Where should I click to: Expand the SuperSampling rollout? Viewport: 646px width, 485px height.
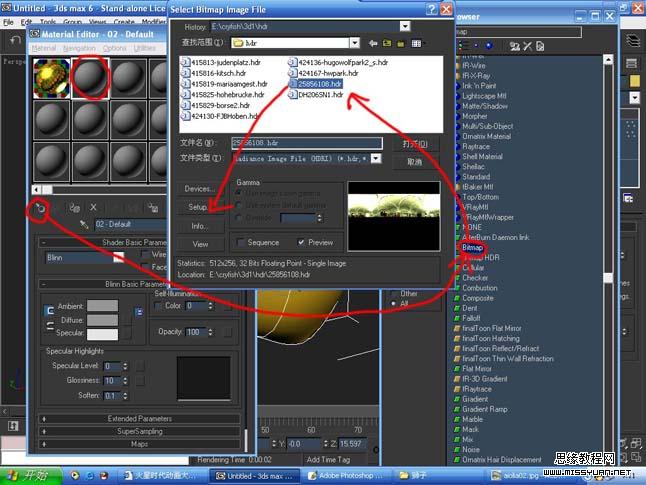pos(139,431)
